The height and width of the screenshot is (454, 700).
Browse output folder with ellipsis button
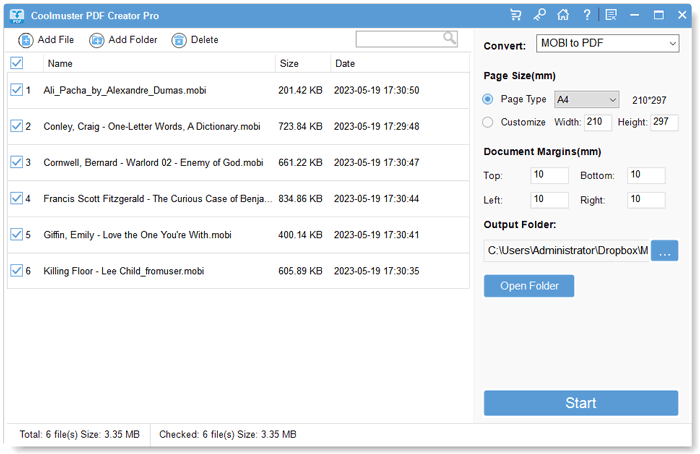[x=664, y=250]
